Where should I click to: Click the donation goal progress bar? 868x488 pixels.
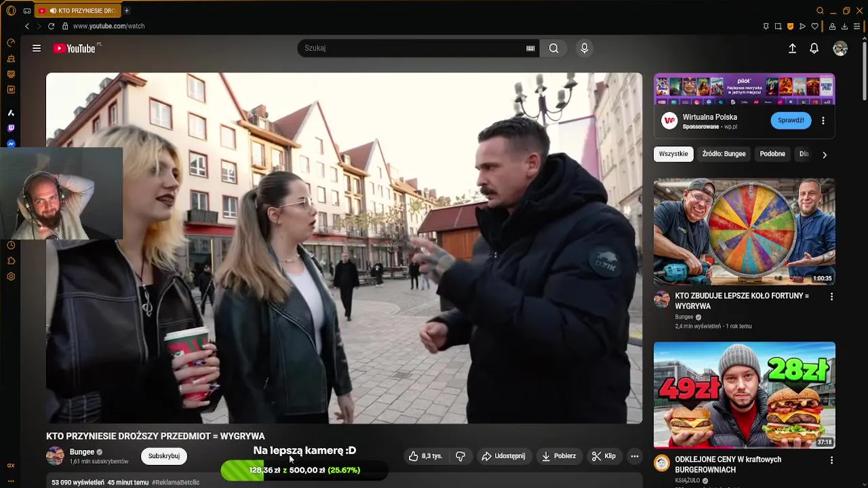click(x=304, y=470)
